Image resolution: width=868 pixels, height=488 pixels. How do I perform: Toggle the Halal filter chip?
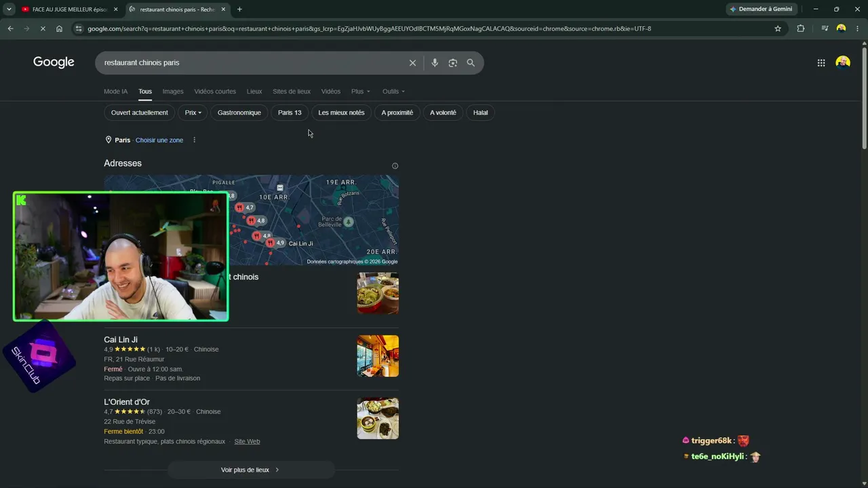point(481,113)
